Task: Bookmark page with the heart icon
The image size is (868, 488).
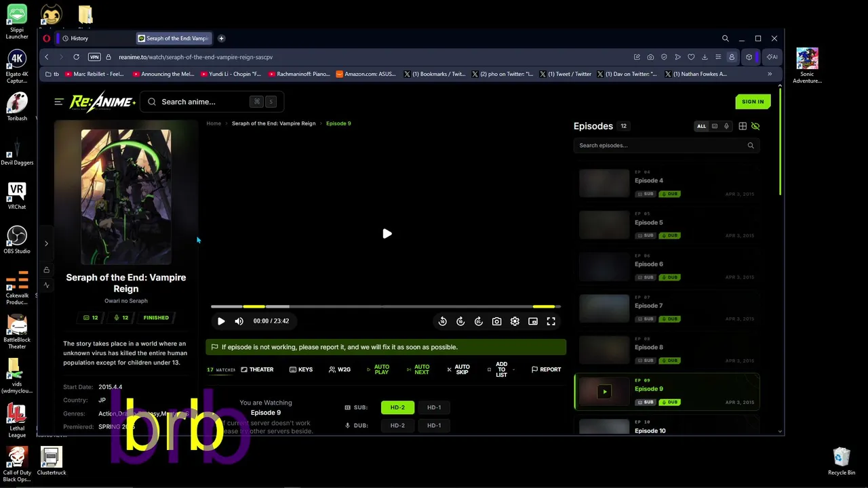Action: (691, 57)
